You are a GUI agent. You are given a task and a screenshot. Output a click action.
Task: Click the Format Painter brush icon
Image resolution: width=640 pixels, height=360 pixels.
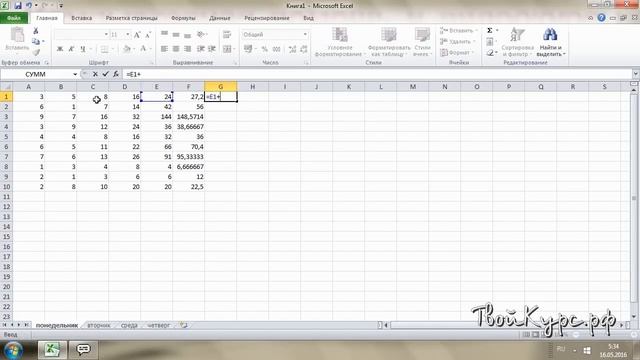[36, 52]
